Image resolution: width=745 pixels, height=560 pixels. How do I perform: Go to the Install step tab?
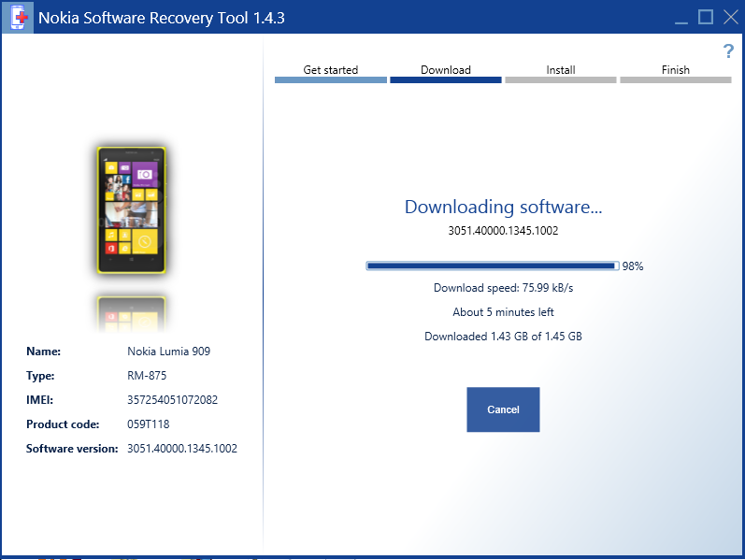[x=561, y=73]
